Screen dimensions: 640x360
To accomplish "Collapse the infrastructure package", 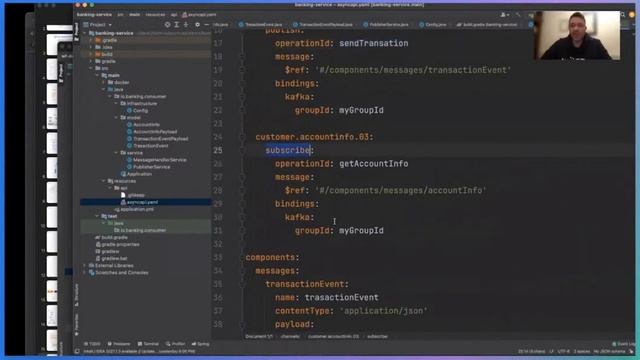I will pyautogui.click(x=116, y=103).
